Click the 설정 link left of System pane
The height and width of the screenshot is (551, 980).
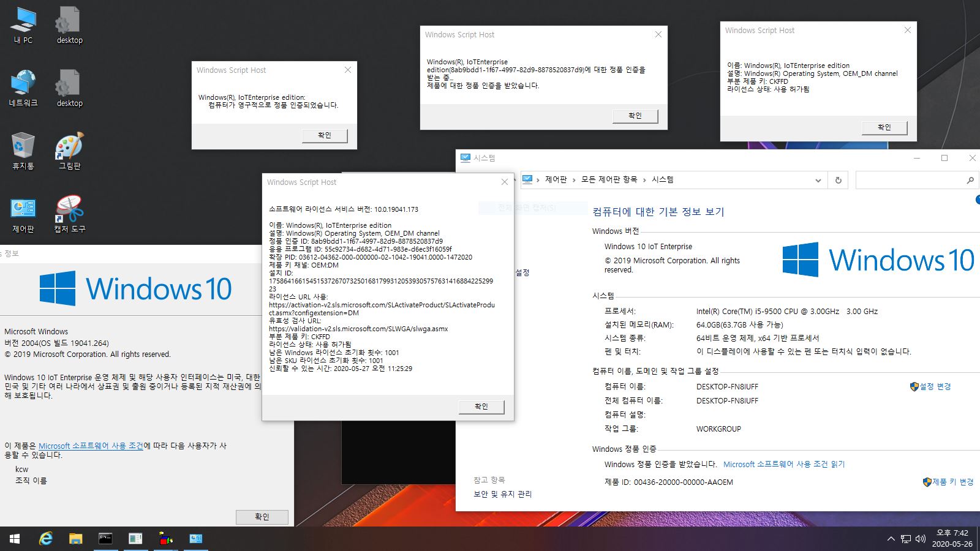(522, 272)
